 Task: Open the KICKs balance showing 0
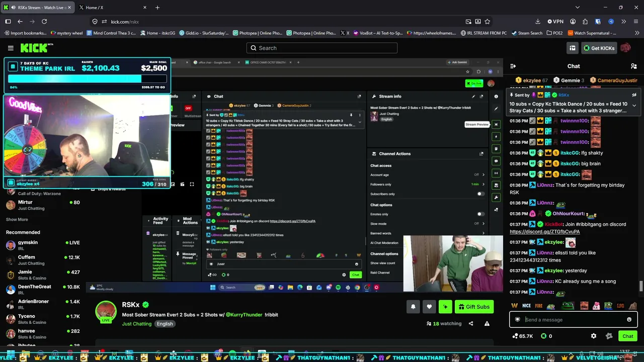pyautogui.click(x=547, y=336)
